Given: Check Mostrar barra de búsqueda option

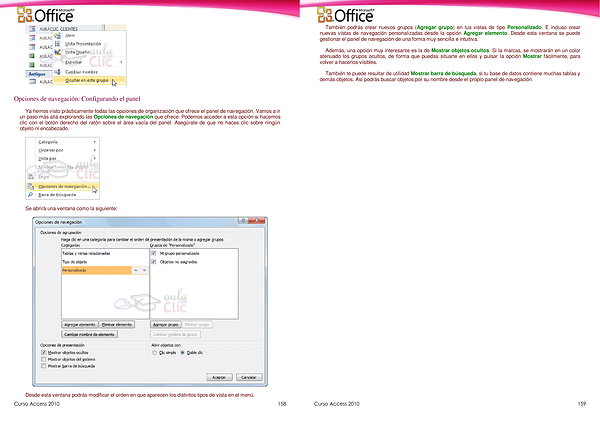Looking at the screenshot, I should [42, 368].
